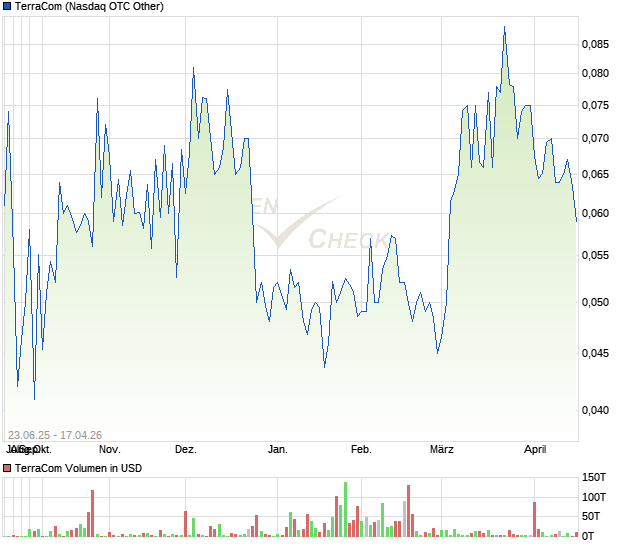
Task: Click the 50T volume axis value
Action: [x=591, y=516]
